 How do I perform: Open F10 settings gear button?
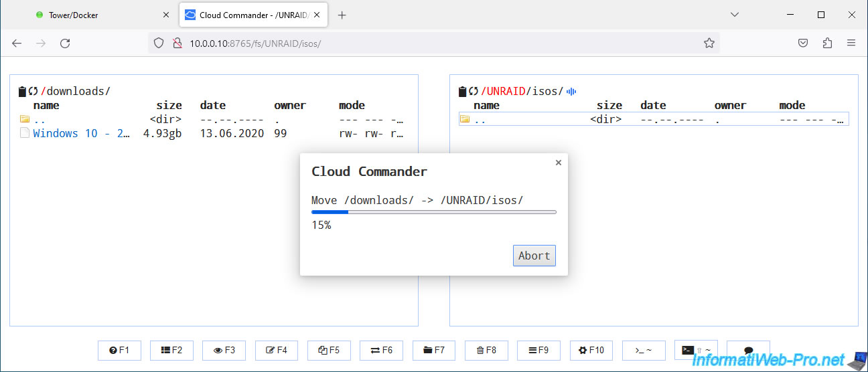tap(591, 350)
